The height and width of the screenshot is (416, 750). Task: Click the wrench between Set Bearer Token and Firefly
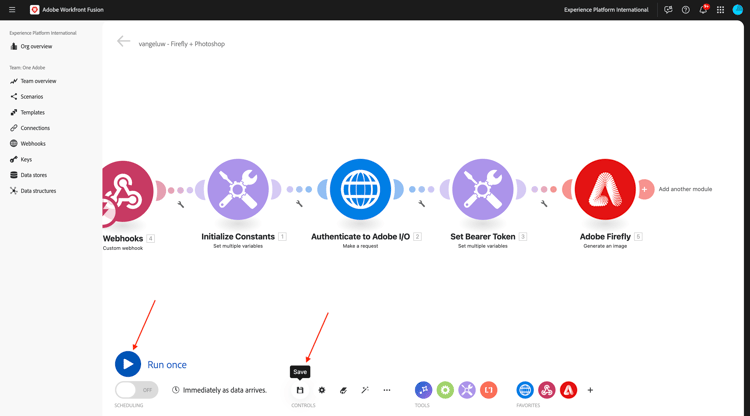[544, 204]
